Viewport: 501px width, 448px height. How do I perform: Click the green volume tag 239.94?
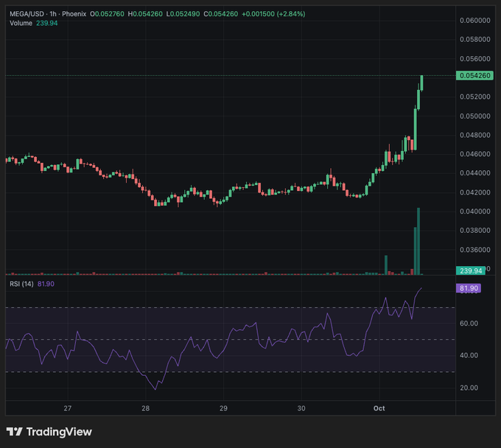click(x=470, y=270)
